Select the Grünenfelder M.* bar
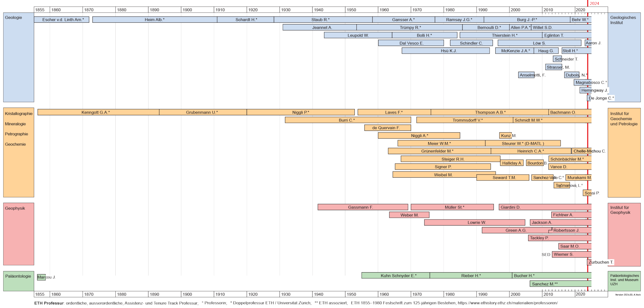The image size is (644, 308). (439, 151)
